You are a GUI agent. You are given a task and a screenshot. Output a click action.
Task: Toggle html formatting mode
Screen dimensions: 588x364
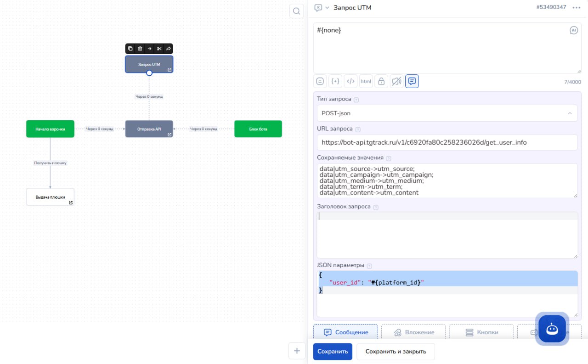click(366, 81)
